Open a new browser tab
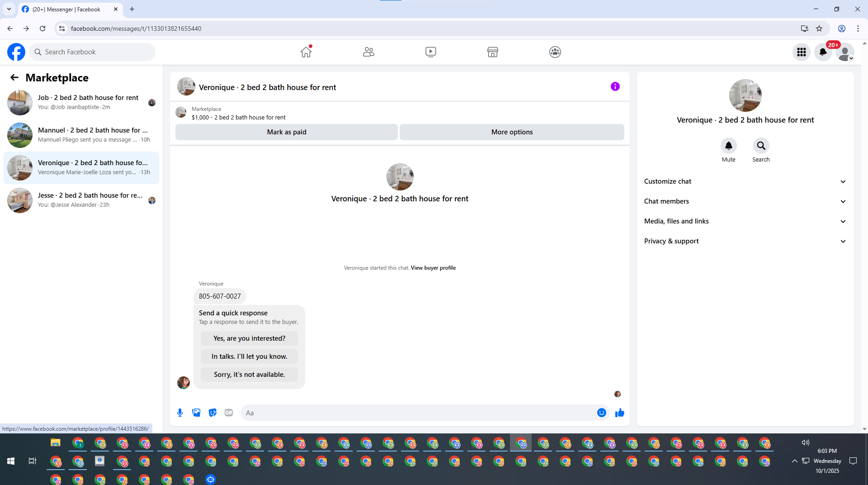The height and width of the screenshot is (485, 868). pyautogui.click(x=132, y=9)
